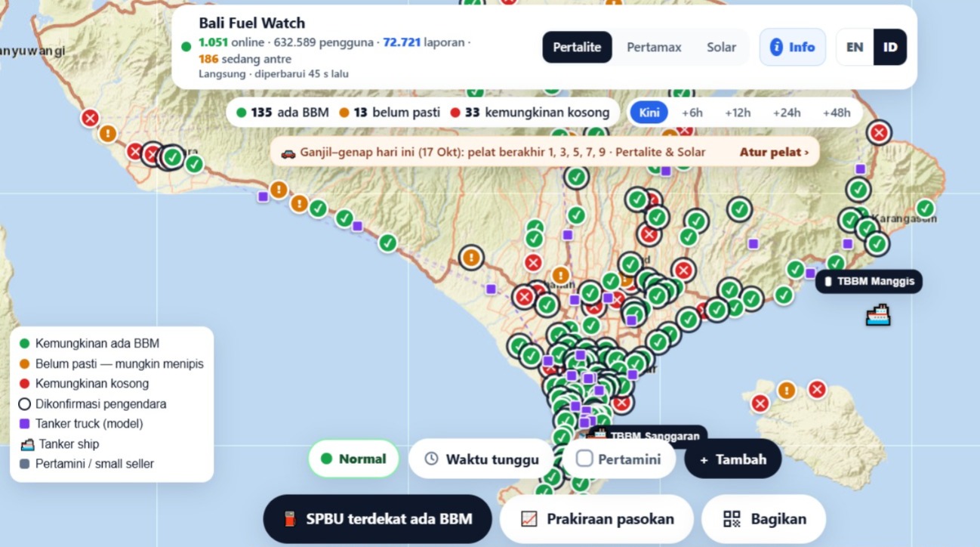Click the 13 belum pasti counter
The width and height of the screenshot is (980, 547).
pos(390,113)
